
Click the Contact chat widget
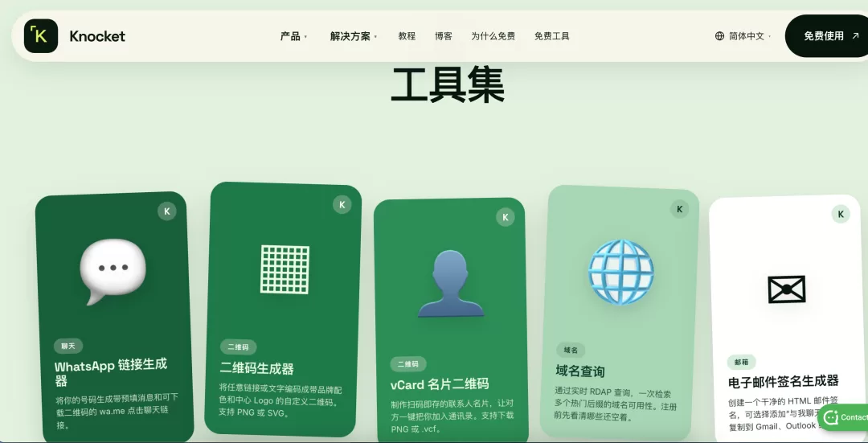click(x=844, y=417)
